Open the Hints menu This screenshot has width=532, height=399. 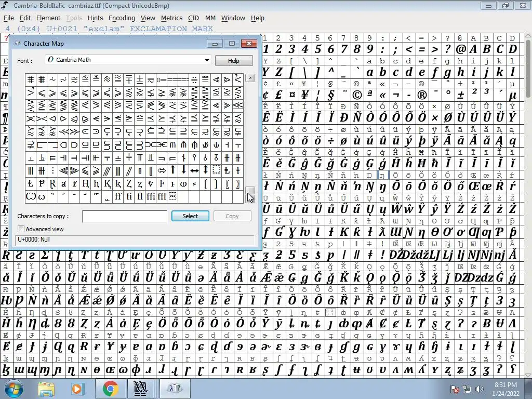96,18
